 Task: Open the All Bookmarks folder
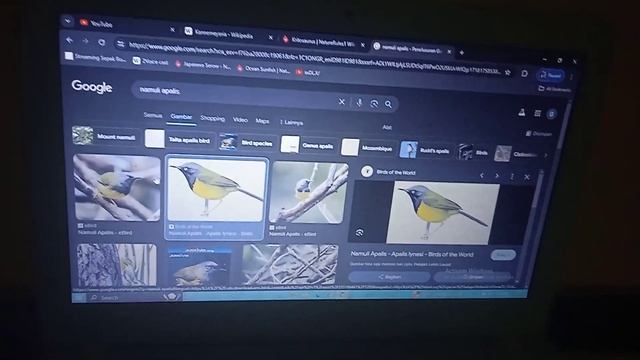click(554, 89)
